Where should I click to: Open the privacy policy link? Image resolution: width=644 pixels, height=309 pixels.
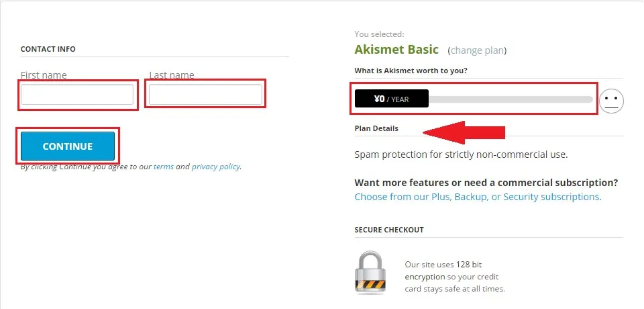pos(215,167)
